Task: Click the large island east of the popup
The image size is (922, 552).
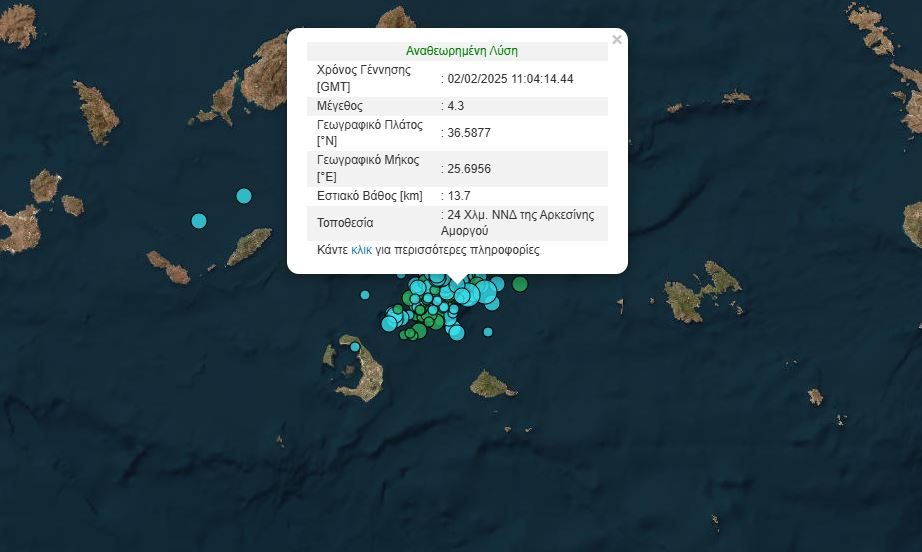Action: [703, 294]
